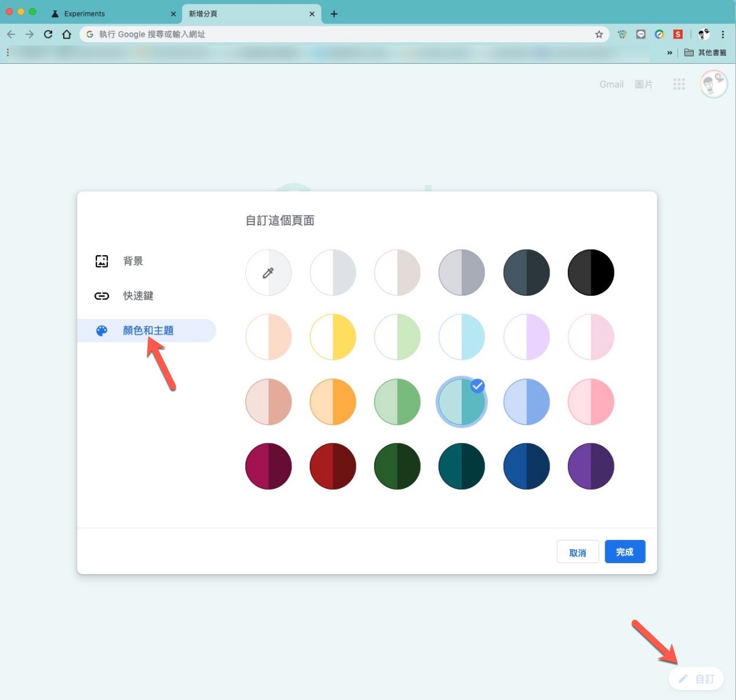Select the 顏色和主題 section

(147, 331)
